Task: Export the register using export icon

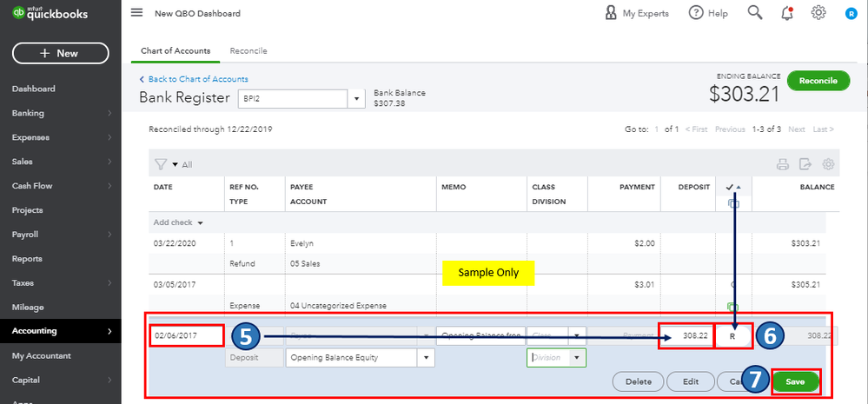Action: tap(805, 164)
